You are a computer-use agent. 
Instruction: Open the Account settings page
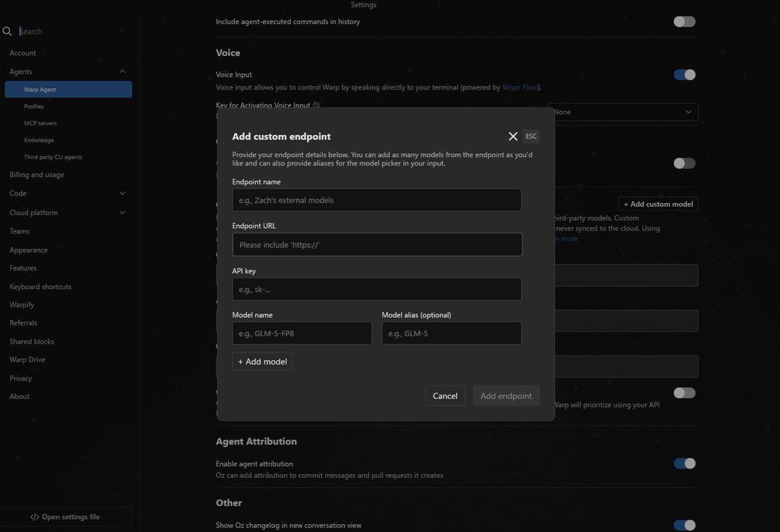(23, 53)
